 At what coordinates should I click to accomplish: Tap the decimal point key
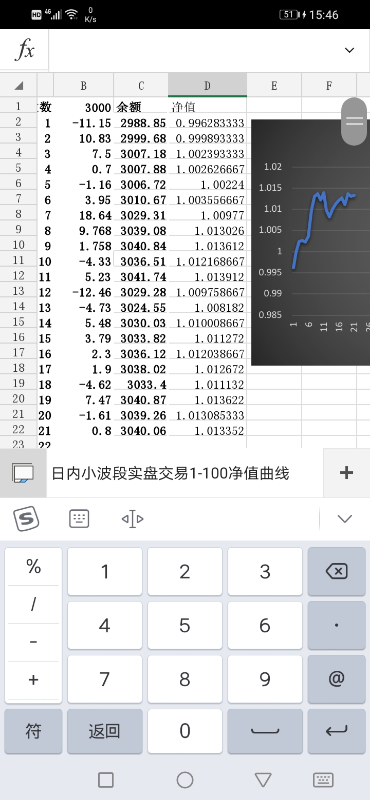point(336,626)
